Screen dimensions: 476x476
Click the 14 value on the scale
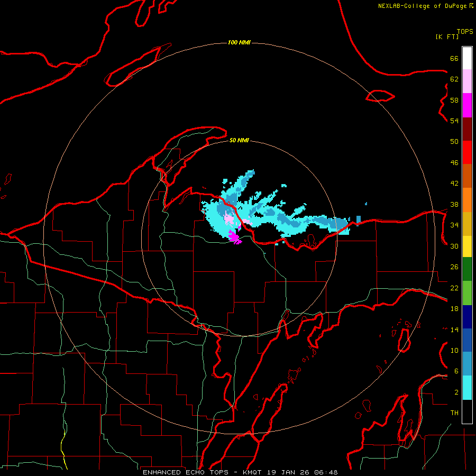(x=454, y=329)
